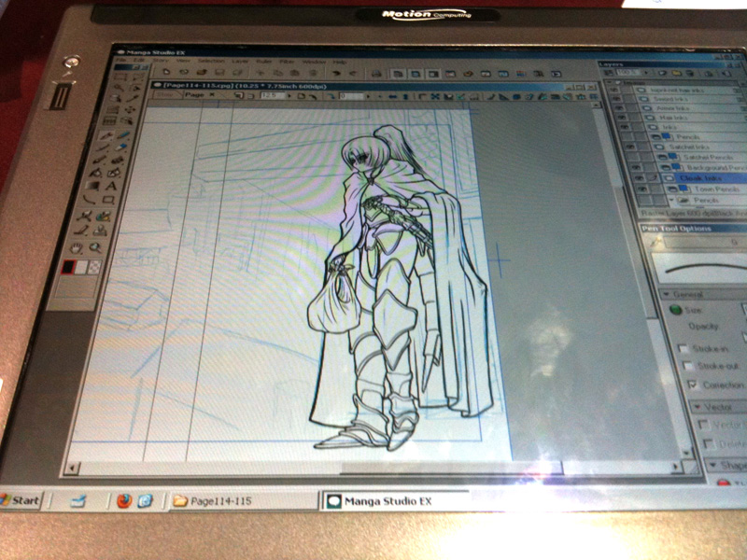This screenshot has height=560, width=747.
Task: Open the layer opacity dropdown in Layers panel
Action: pos(645,73)
